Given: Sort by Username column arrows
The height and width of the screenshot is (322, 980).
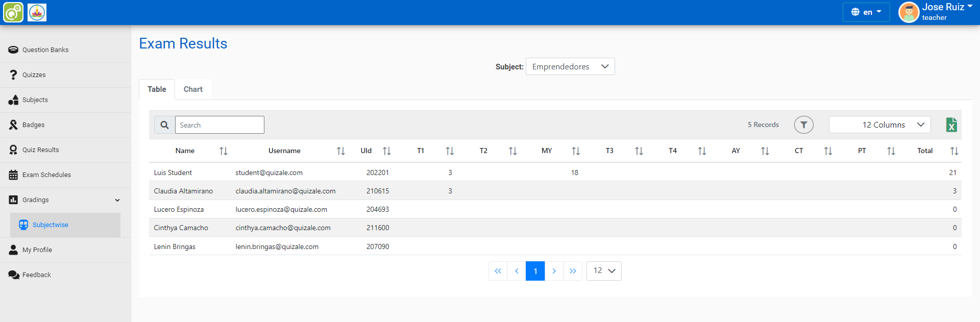Looking at the screenshot, I should pos(340,151).
